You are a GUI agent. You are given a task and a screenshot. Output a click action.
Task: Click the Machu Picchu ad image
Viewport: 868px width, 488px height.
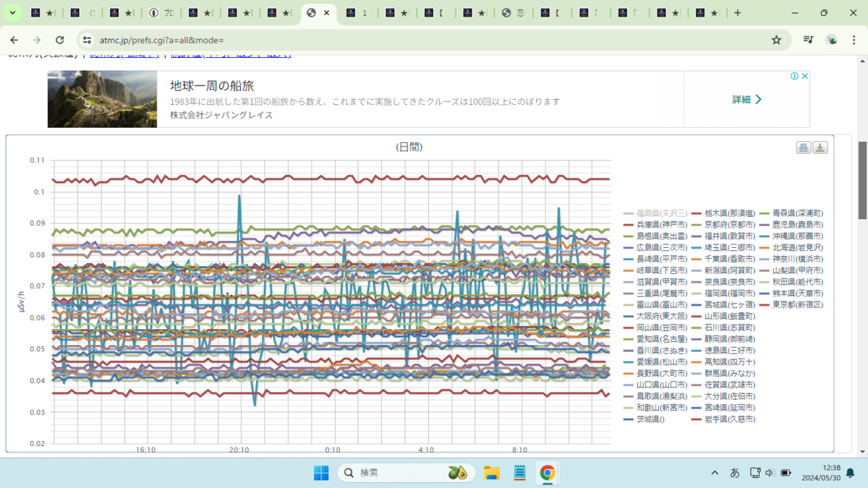click(x=102, y=99)
